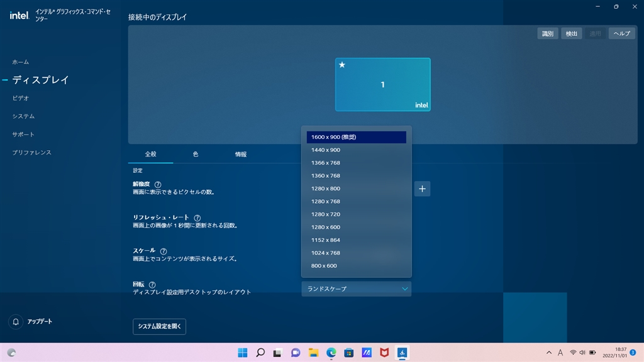This screenshot has height=362, width=644.
Task: Switch to the 色 tab
Action: pos(196,155)
